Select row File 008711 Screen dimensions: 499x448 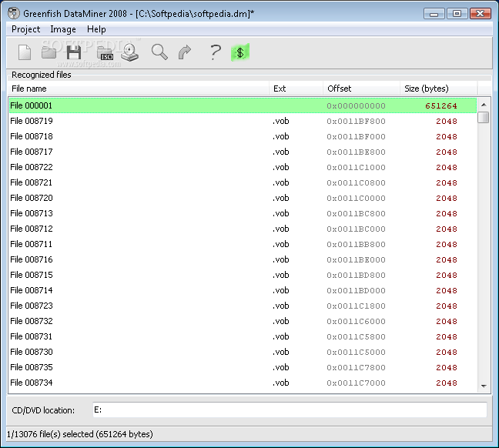click(x=243, y=244)
